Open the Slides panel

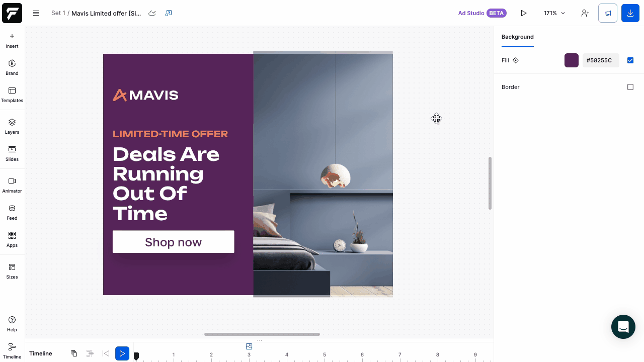[12, 153]
